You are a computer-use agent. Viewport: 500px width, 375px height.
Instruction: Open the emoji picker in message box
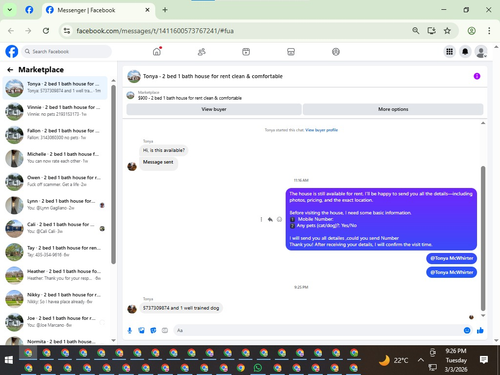coord(467,330)
